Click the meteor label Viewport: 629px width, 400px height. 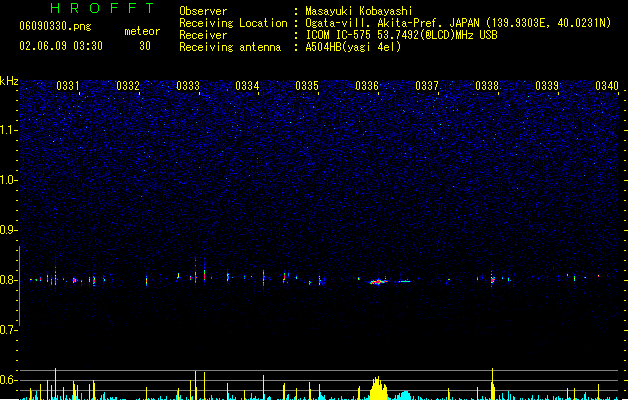[142, 31]
